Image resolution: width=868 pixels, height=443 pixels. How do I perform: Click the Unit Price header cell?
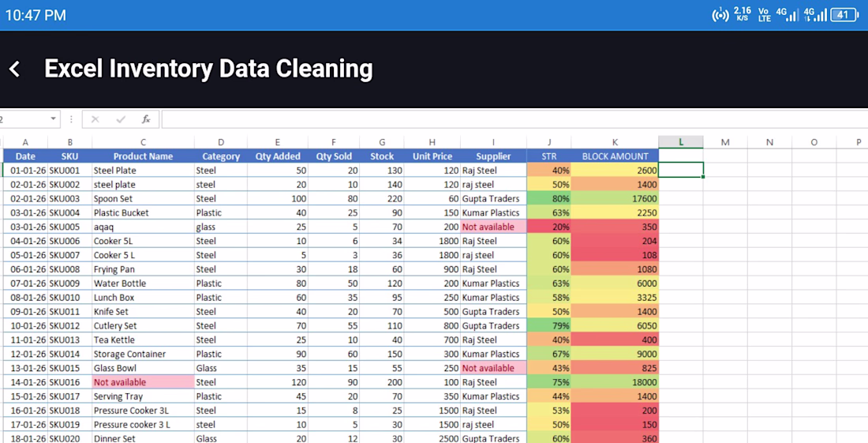click(432, 156)
